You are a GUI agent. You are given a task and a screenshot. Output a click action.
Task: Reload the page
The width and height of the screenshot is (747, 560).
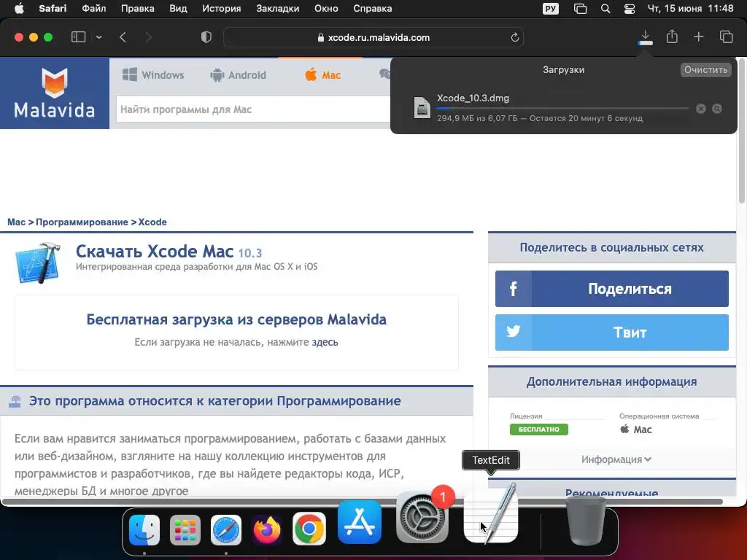click(514, 37)
